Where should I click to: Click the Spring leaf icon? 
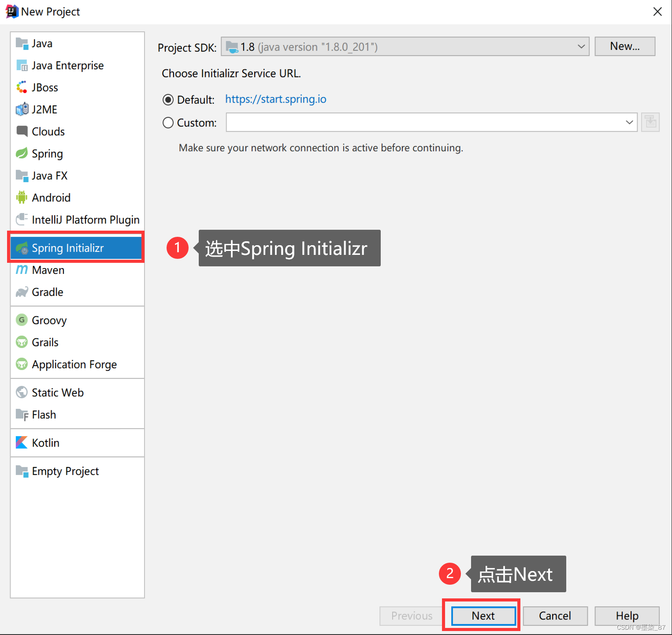(x=22, y=153)
